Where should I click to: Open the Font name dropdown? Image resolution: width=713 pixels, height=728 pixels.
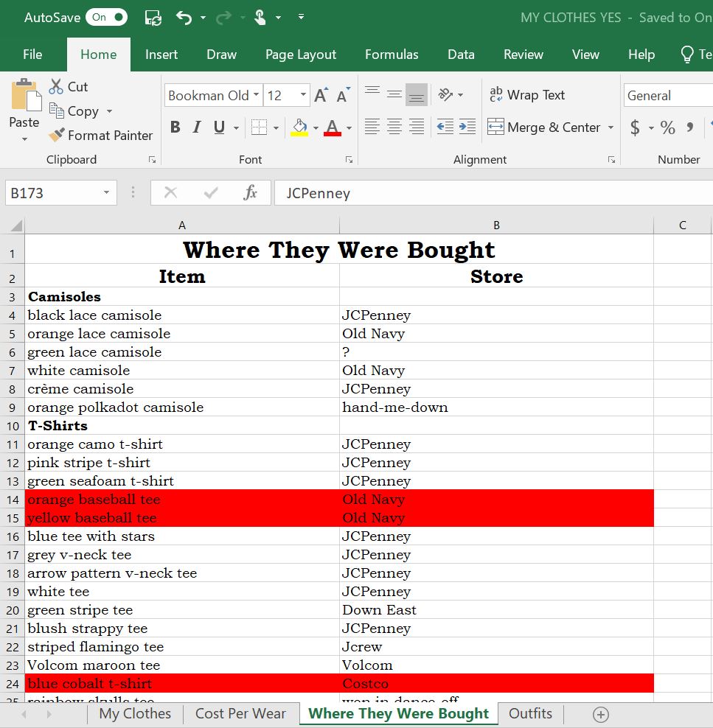(x=254, y=95)
